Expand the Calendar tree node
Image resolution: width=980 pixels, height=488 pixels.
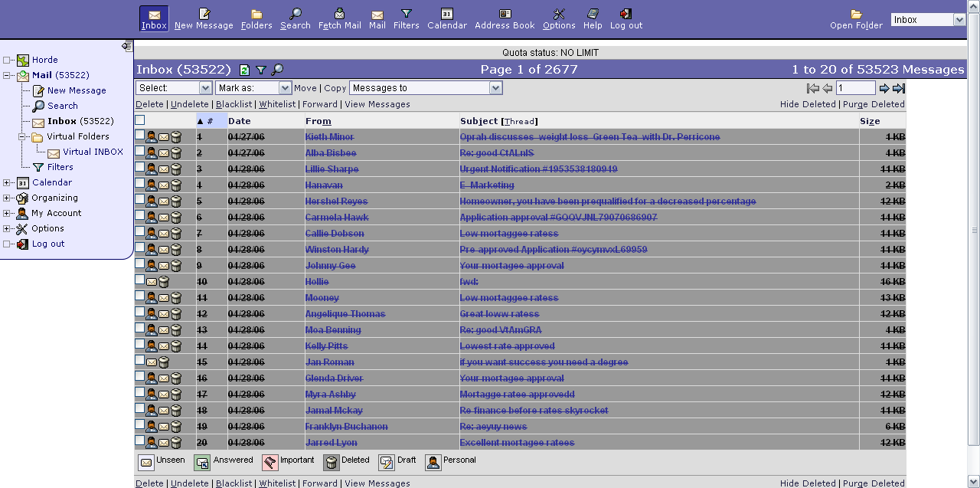tap(7, 182)
